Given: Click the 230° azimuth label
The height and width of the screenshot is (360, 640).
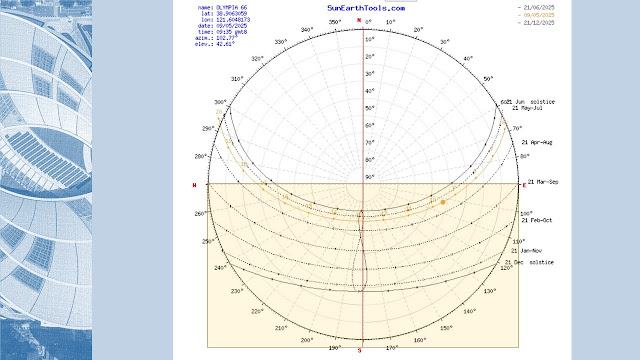Looking at the screenshot, I should coord(237,291).
